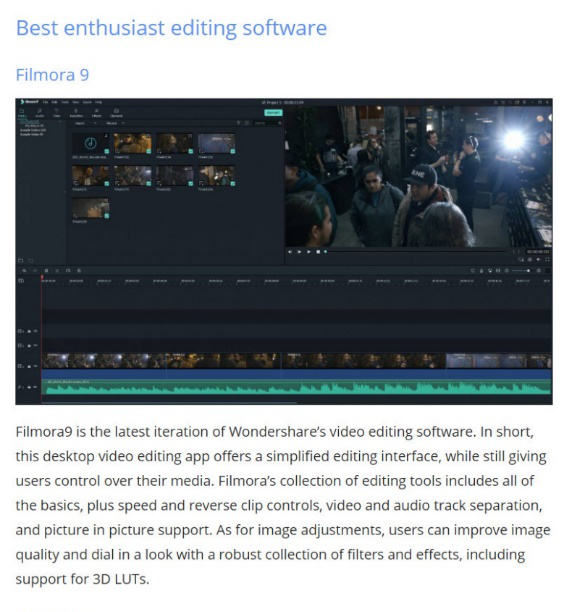Click the delete folder icon
Viewport: 564px width, 612px height.
click(30, 260)
